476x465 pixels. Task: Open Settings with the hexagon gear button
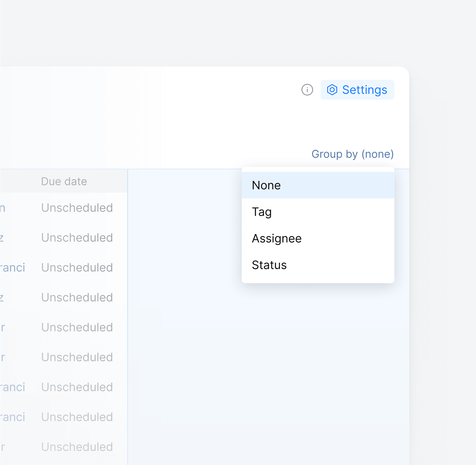coord(357,90)
